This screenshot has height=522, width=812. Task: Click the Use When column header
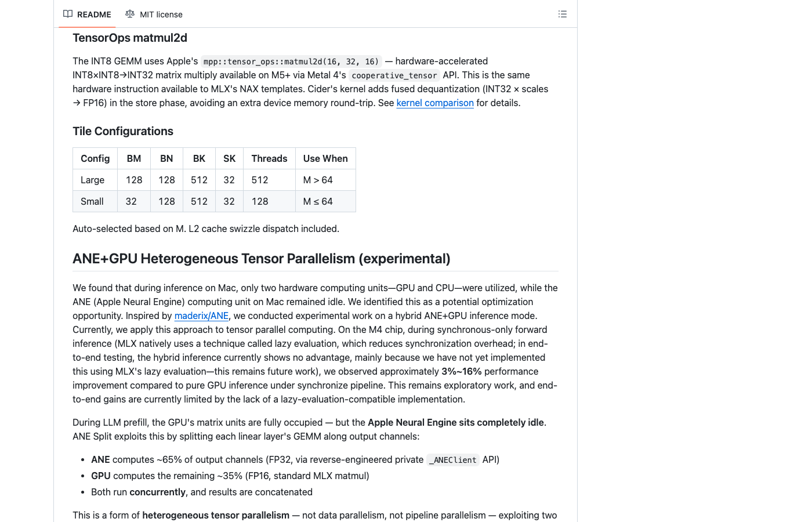(325, 158)
